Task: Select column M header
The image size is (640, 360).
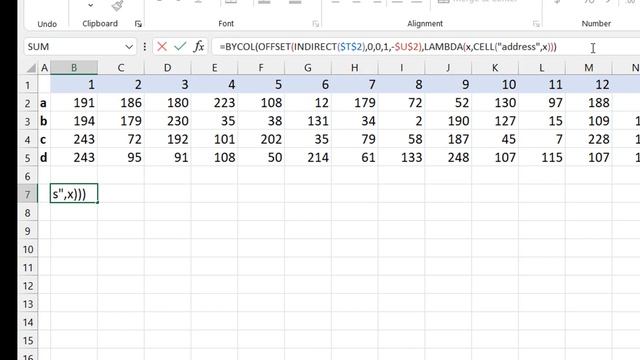Action: (x=589, y=68)
